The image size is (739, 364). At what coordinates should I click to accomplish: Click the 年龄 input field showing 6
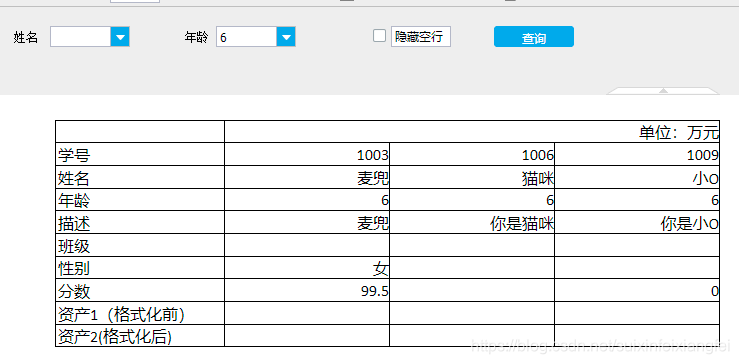(x=246, y=37)
